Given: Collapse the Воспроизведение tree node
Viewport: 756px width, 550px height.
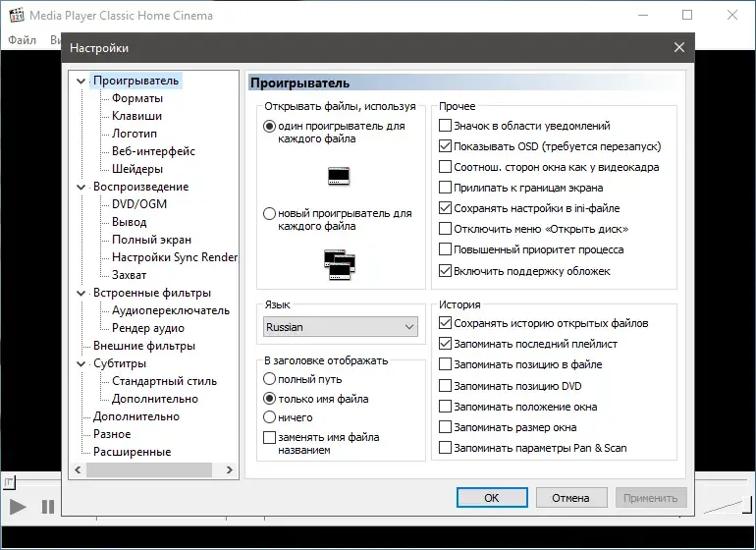Looking at the screenshot, I should pyautogui.click(x=81, y=188).
